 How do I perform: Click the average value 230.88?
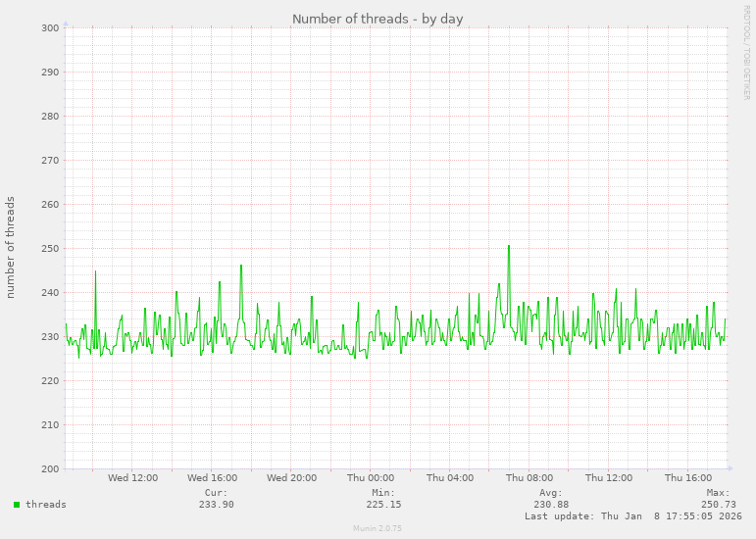(551, 505)
